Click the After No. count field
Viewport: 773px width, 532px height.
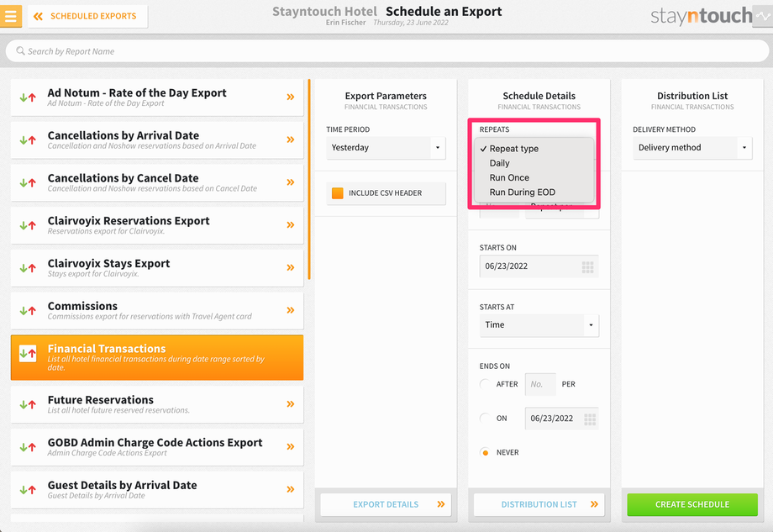tap(540, 384)
